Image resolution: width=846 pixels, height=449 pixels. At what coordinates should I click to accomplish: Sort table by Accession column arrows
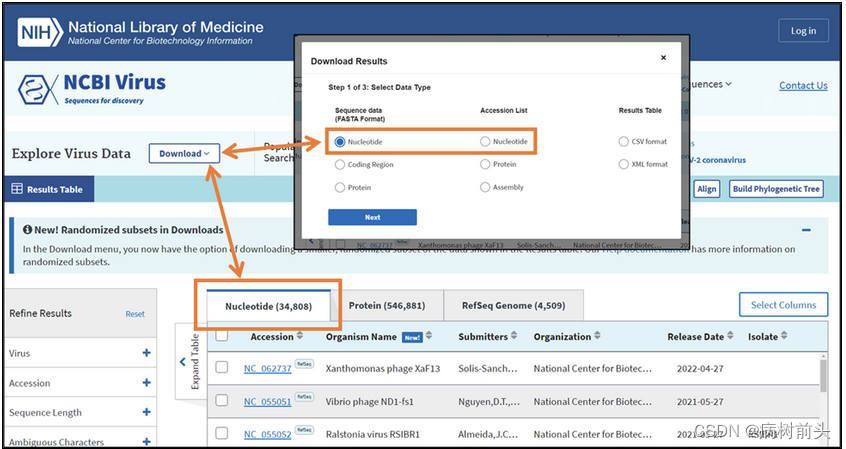[300, 336]
